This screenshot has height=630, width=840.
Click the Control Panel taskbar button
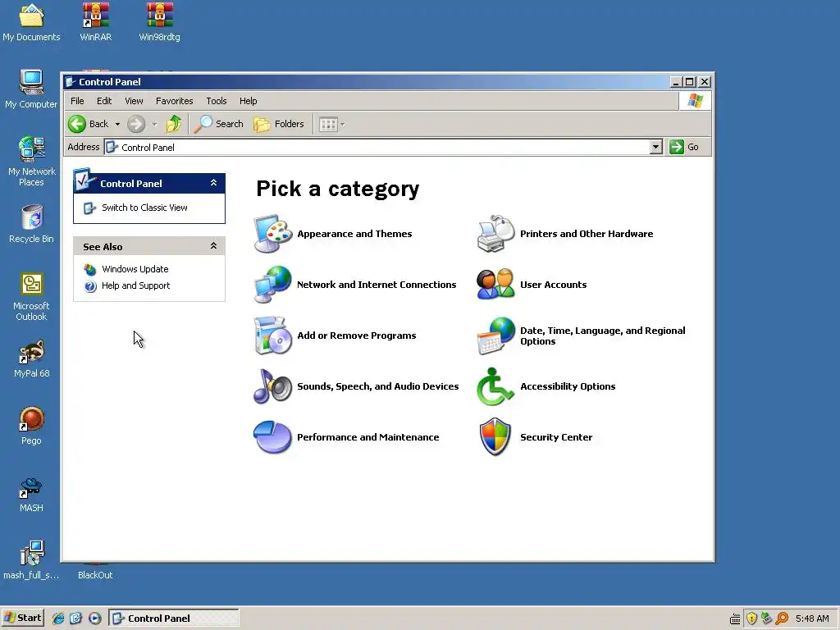pyautogui.click(x=174, y=619)
